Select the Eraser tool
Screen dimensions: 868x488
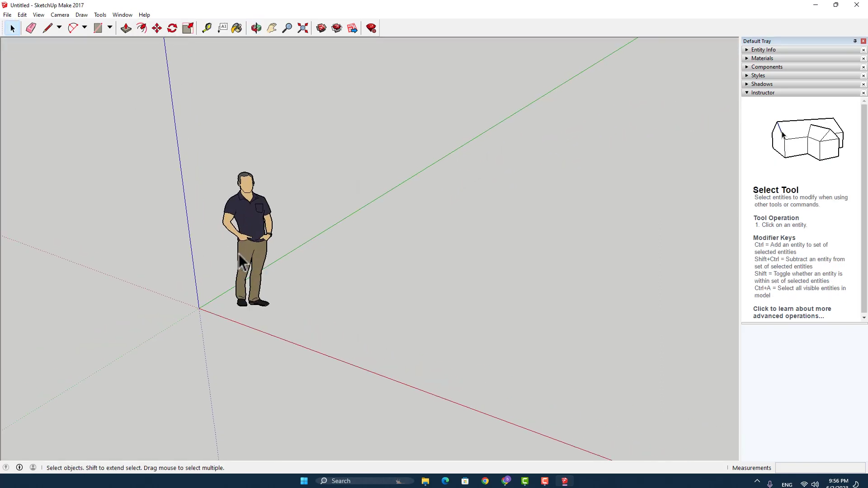click(31, 28)
